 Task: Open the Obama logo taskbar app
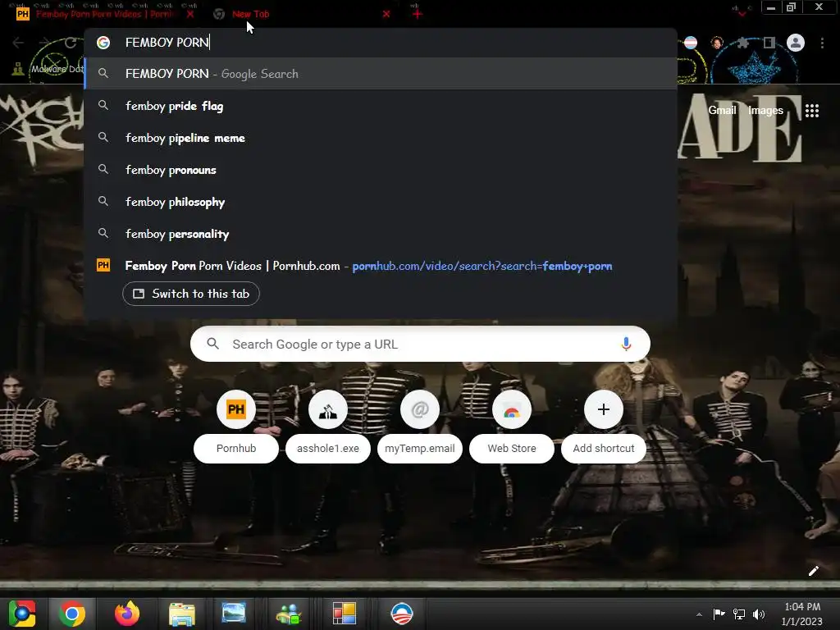401,614
